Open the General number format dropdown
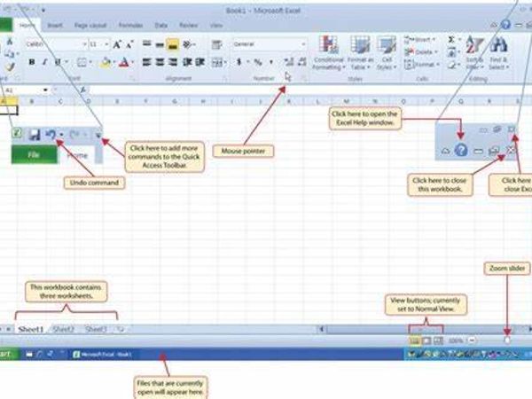This screenshot has height=399, width=532. coord(303,44)
